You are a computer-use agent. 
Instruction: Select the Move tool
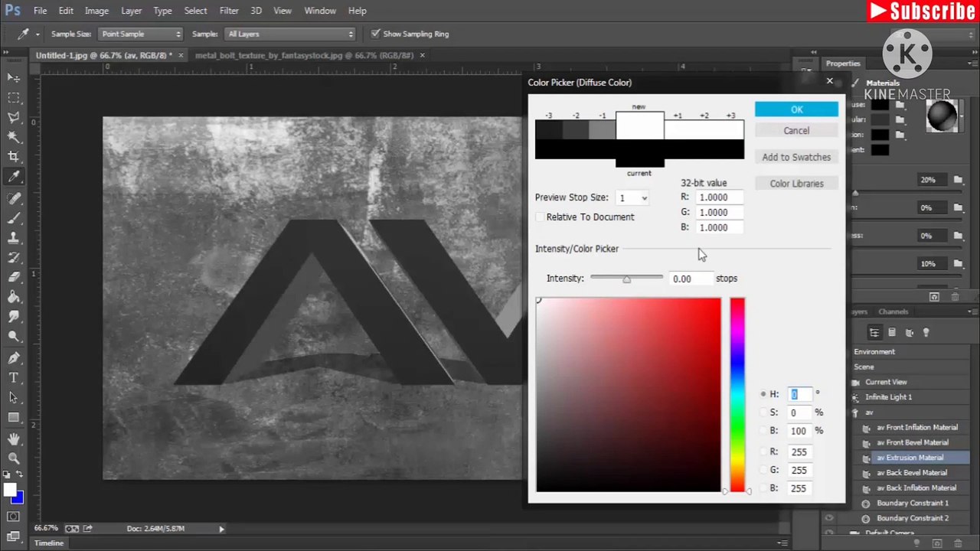(14, 77)
